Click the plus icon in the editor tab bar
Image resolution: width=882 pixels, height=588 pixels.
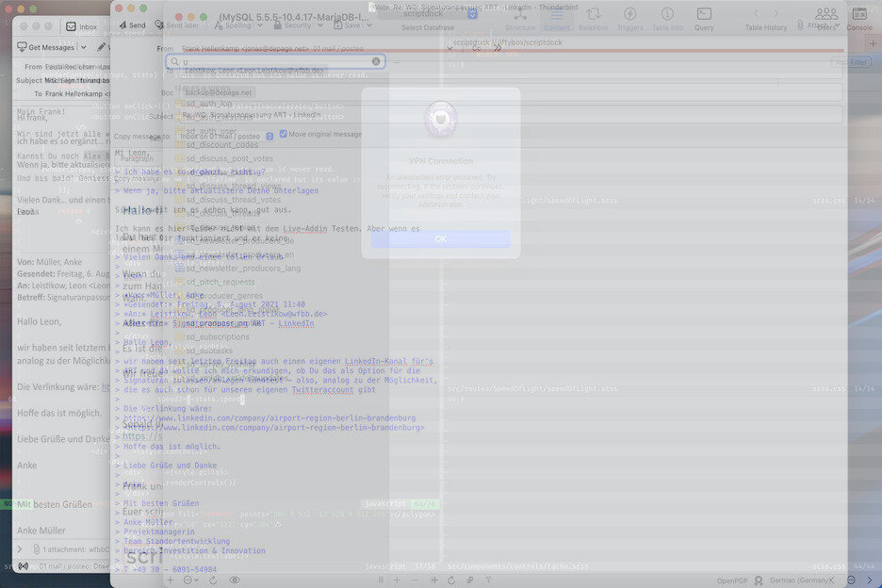point(873,42)
